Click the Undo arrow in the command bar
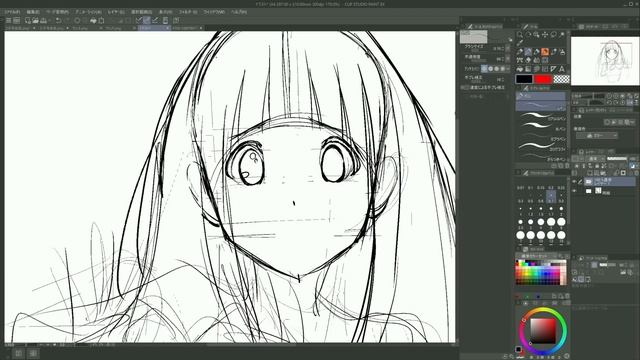 coord(58,20)
